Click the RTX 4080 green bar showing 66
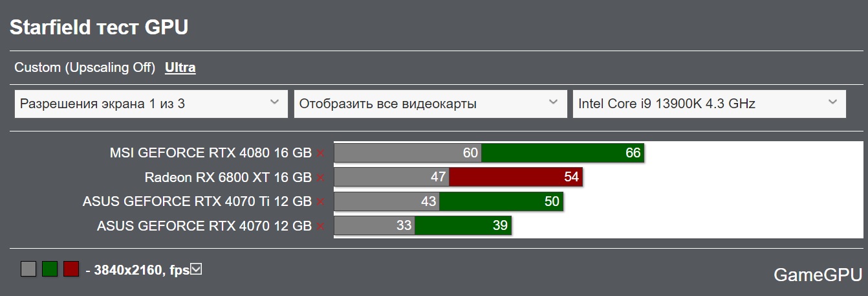Viewport: 868px width, 296px height. pos(563,153)
